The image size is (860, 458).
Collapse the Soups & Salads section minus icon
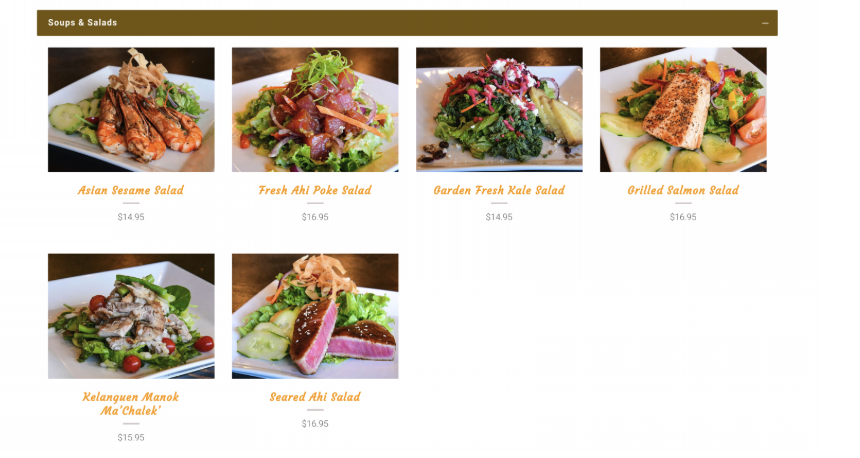765,23
